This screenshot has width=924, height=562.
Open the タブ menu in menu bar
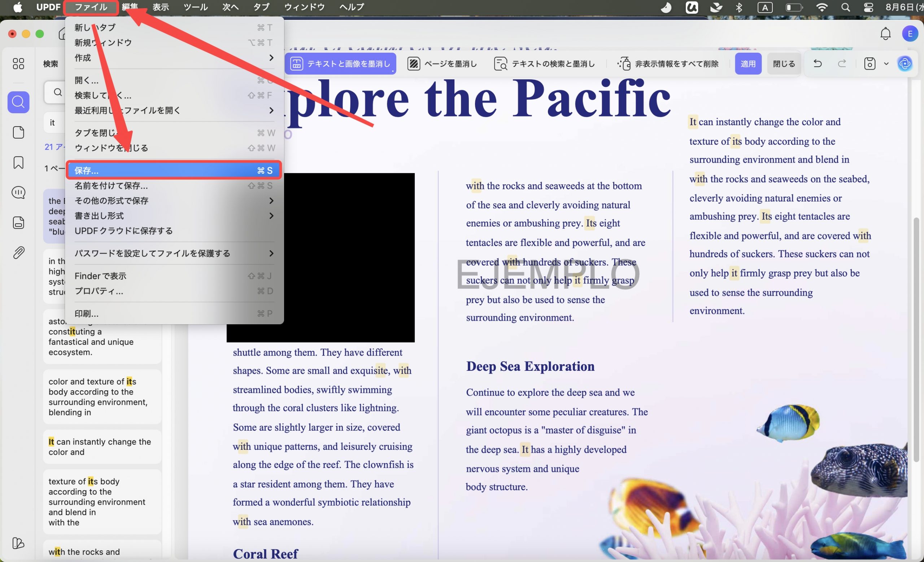pos(261,7)
